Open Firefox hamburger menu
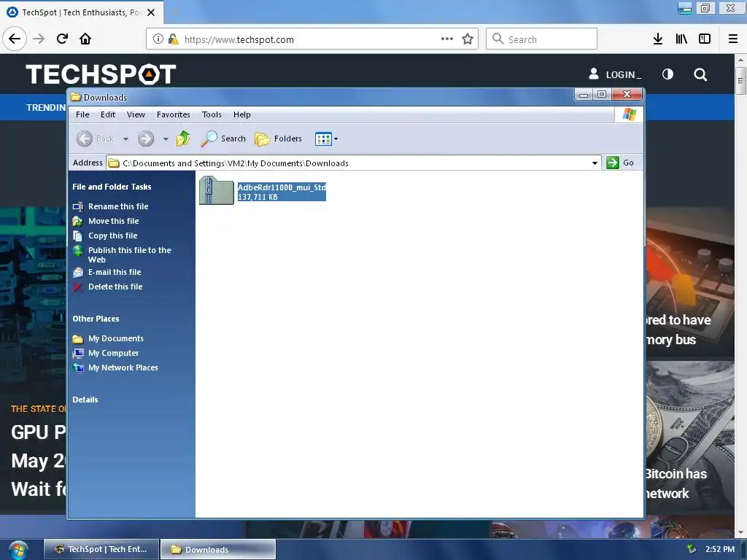 pos(733,39)
